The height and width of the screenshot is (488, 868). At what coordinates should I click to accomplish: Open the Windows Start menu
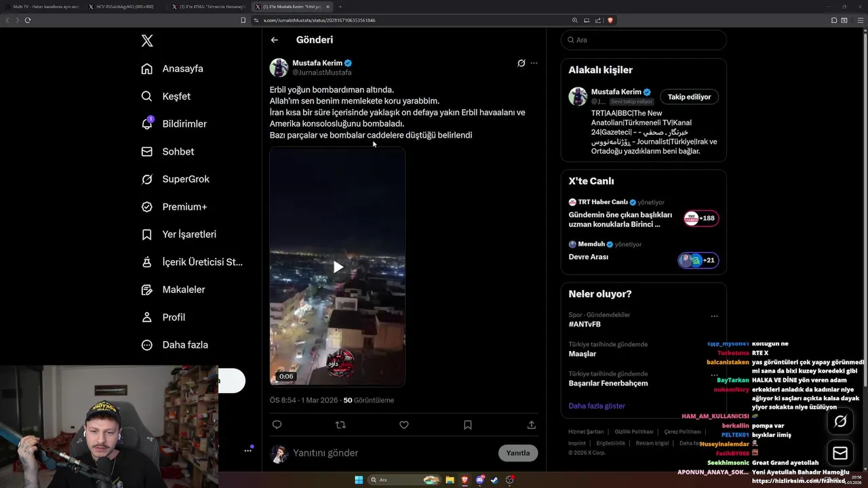pos(359,480)
